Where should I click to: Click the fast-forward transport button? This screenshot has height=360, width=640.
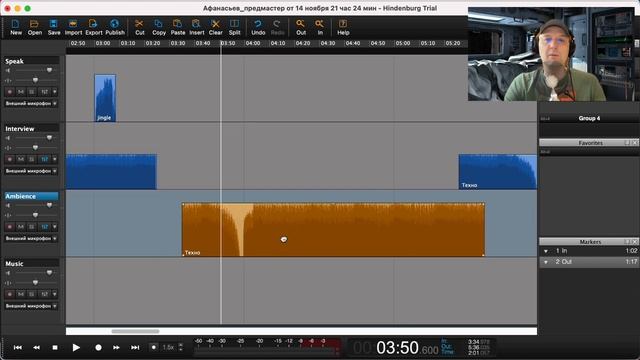coord(116,347)
